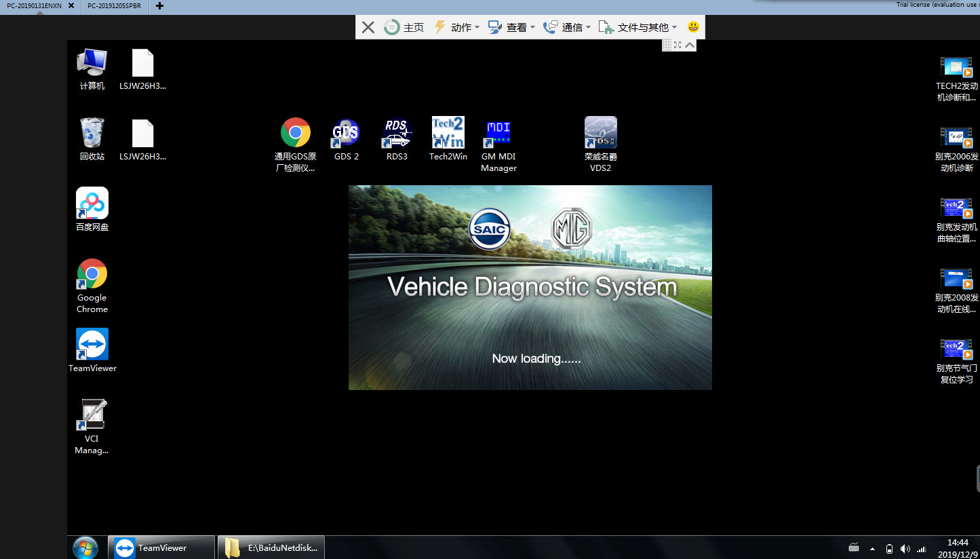980x559 pixels.
Task: Select the Tech2Win desktop shortcut
Action: click(448, 139)
